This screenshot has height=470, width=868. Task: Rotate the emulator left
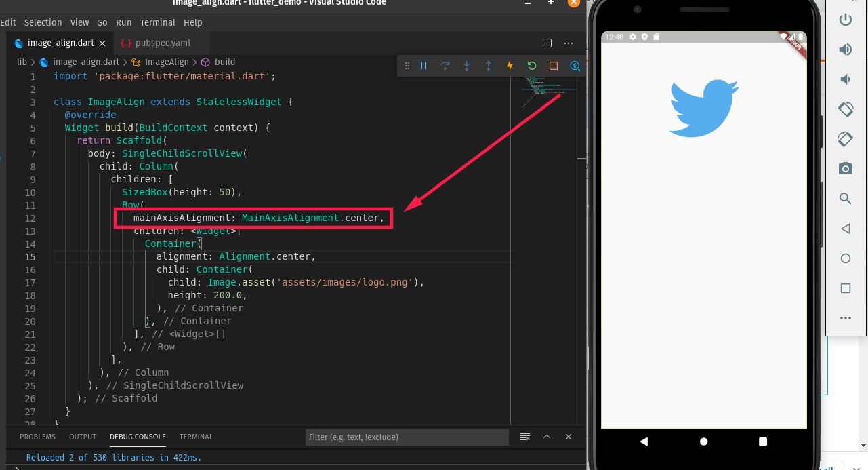(x=846, y=109)
